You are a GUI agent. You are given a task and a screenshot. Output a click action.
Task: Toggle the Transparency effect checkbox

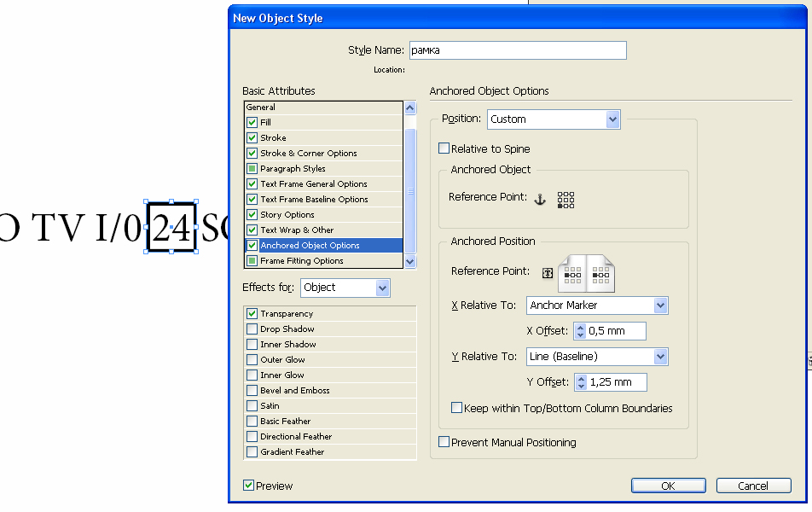click(252, 313)
